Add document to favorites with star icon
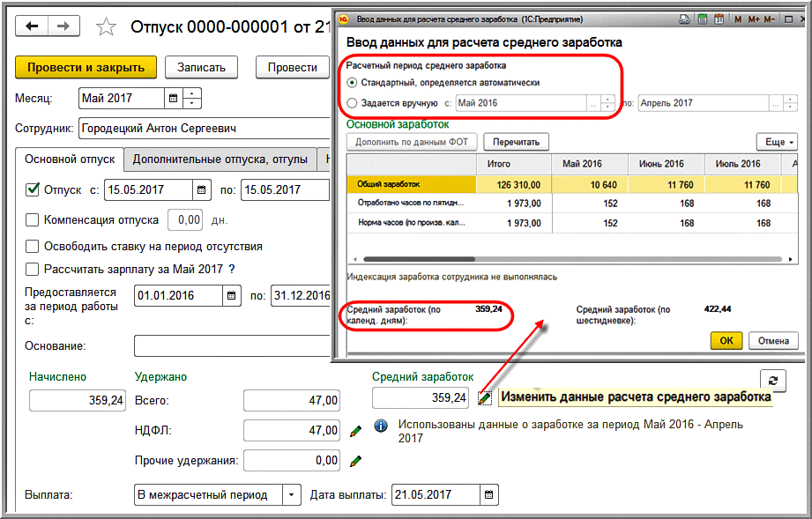Viewport: 812px width, 519px height. coord(106,28)
